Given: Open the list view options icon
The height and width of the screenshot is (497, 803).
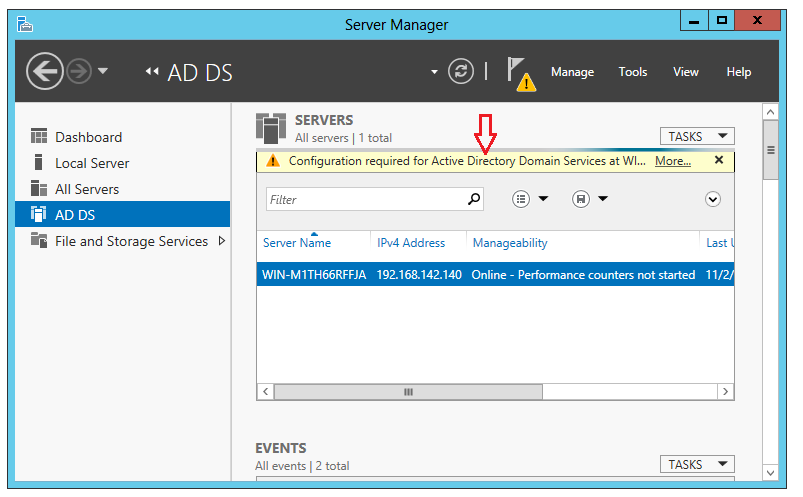Looking at the screenshot, I should tap(522, 199).
